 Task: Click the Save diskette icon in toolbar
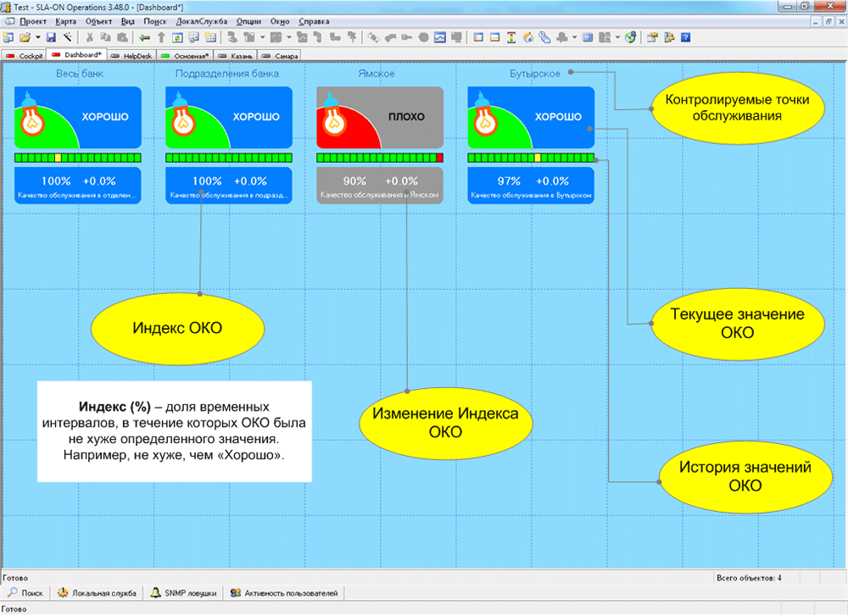click(51, 37)
